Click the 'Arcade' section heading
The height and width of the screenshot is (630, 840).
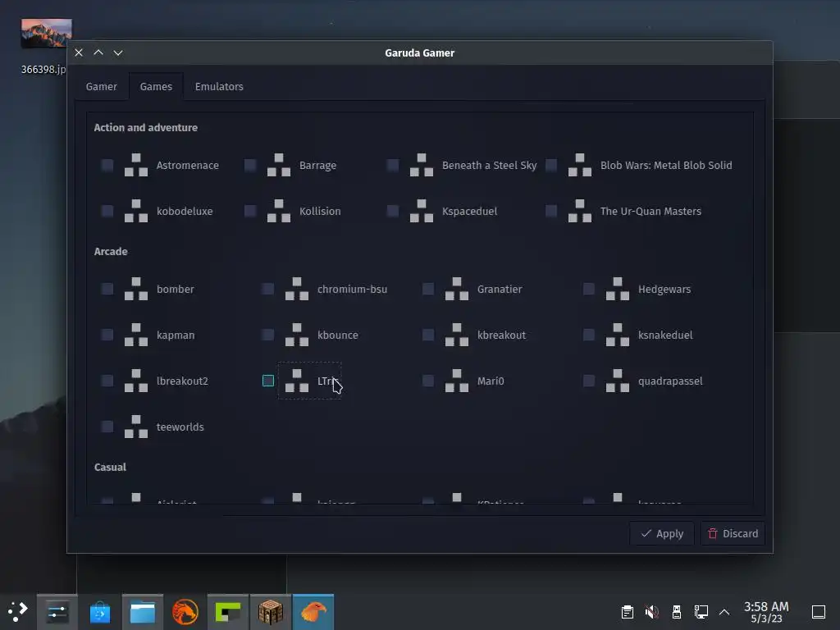tap(111, 251)
